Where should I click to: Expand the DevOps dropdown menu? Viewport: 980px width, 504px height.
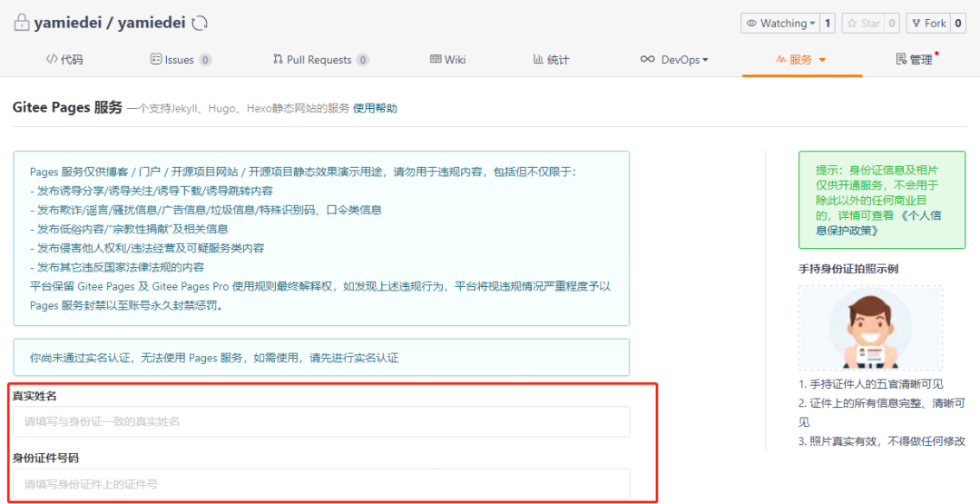706,60
